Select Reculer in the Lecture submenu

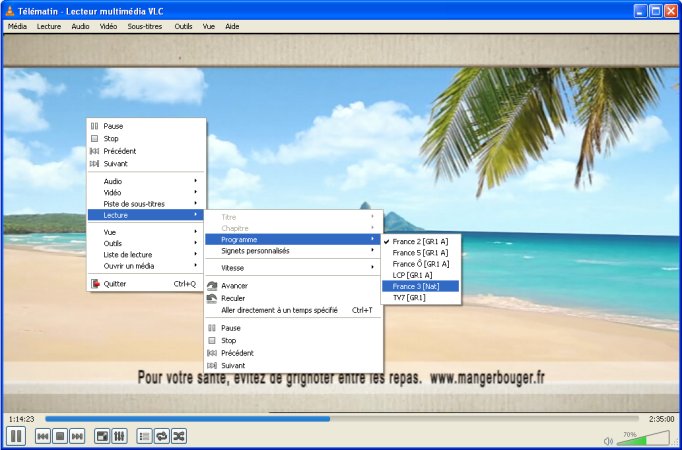[294, 298]
